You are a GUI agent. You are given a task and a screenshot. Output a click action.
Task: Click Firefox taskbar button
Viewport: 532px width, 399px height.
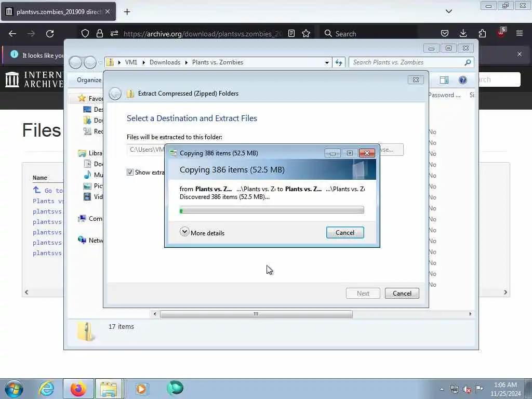click(78, 389)
